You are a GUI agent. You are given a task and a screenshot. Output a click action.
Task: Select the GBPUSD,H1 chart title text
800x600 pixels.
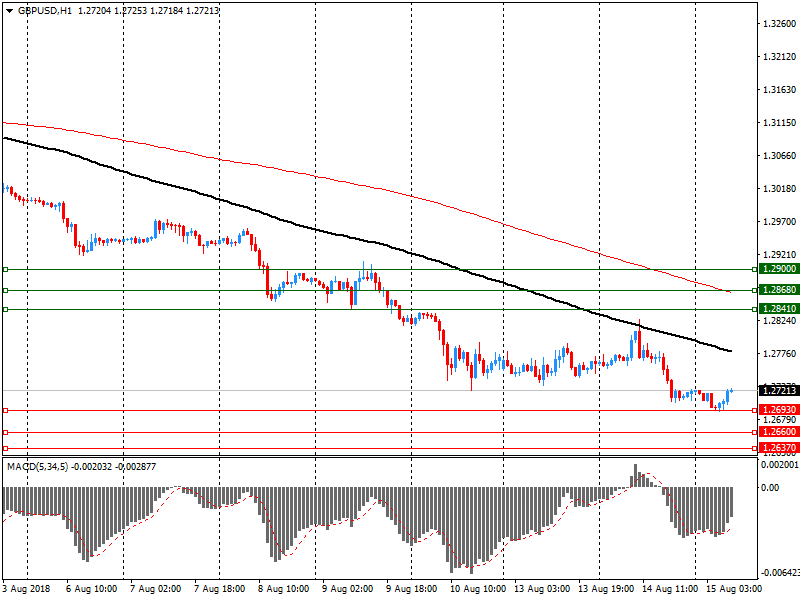(x=45, y=11)
